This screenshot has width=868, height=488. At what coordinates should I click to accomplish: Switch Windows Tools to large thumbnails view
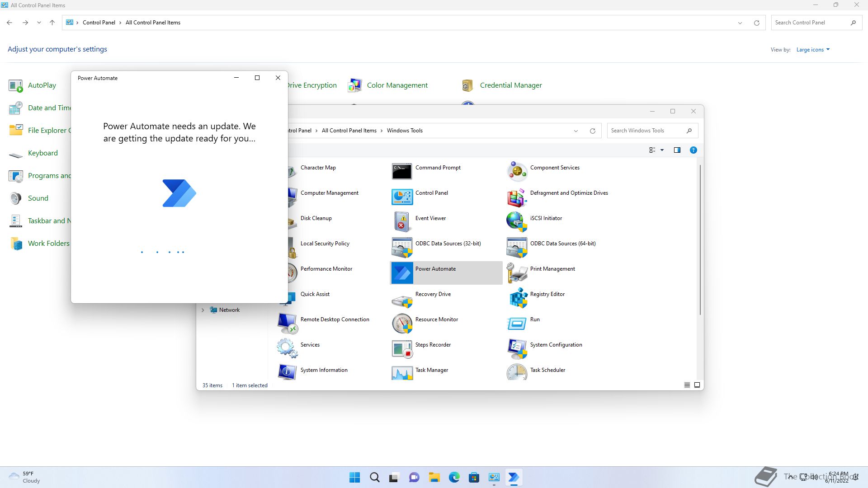pos(697,385)
